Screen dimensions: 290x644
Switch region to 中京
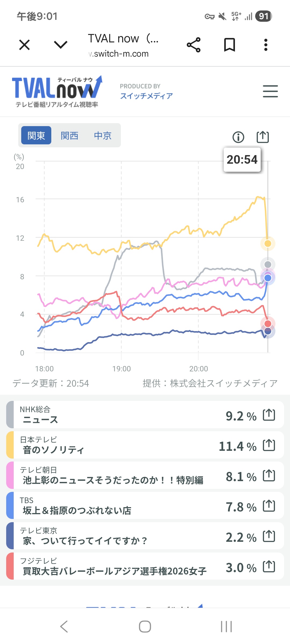(x=103, y=136)
